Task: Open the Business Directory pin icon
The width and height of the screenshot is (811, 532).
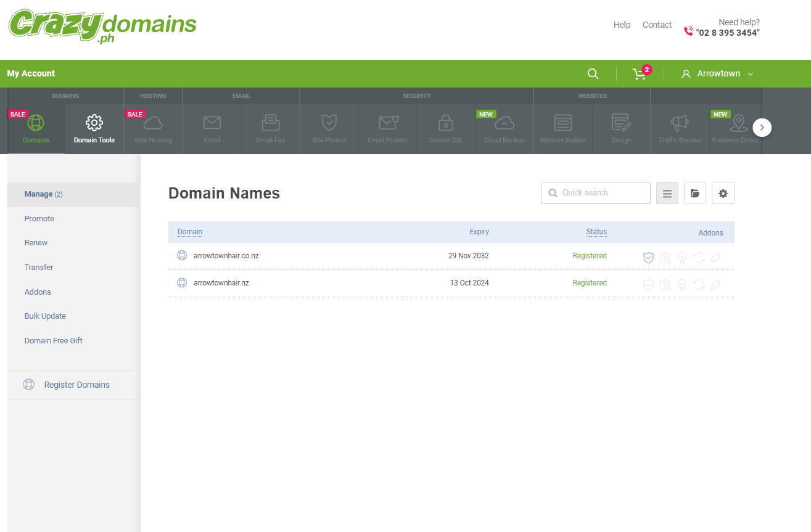Action: coord(738,123)
